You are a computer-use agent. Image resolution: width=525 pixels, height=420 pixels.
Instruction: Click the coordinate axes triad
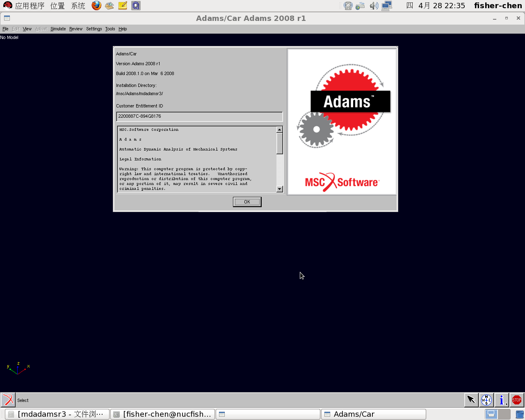[x=18, y=368]
